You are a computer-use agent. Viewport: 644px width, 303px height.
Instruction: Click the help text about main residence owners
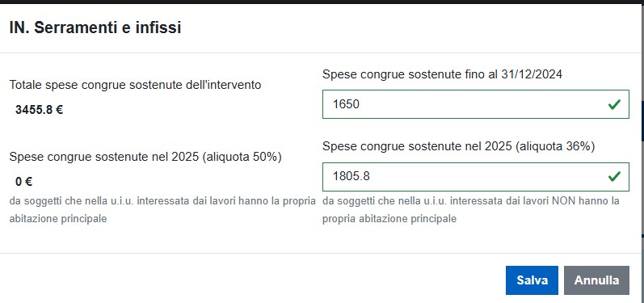point(162,210)
